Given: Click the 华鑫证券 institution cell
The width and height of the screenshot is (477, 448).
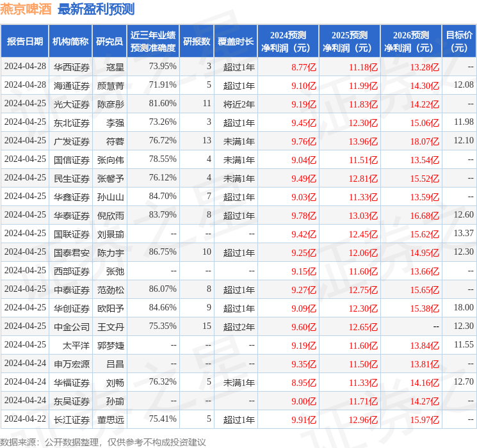Looking at the screenshot, I should (x=72, y=196).
